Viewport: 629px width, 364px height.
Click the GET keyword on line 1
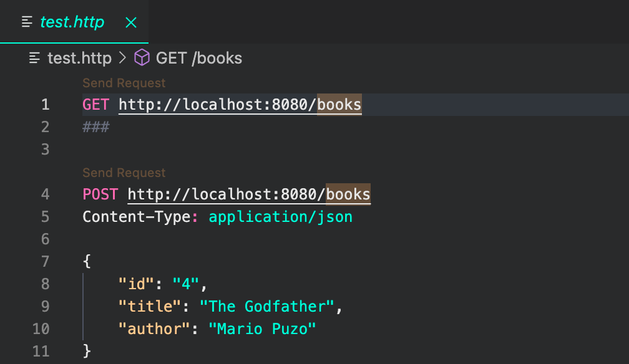[95, 104]
